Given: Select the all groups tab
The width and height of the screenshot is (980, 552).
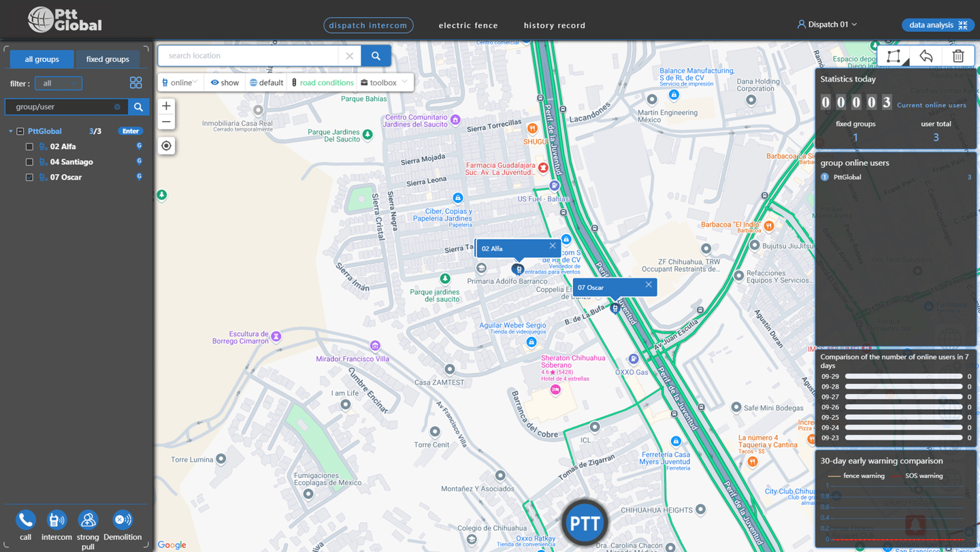Looking at the screenshot, I should [x=42, y=59].
